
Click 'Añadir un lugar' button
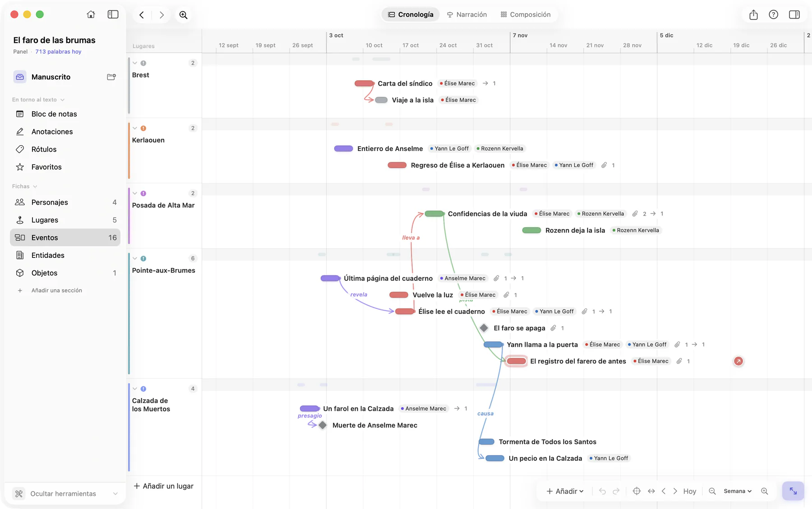pos(163,486)
